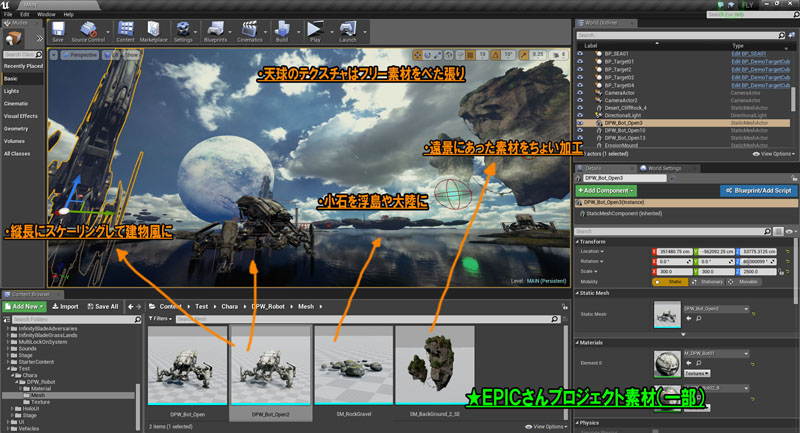The width and height of the screenshot is (800, 433).
Task: Click the Add Component button
Action: [x=606, y=190]
